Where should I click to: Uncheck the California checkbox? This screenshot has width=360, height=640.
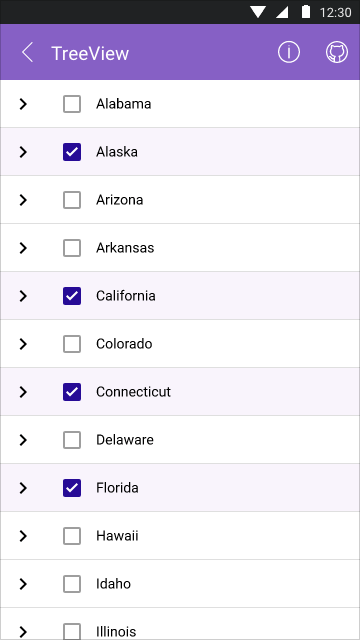[x=72, y=296]
